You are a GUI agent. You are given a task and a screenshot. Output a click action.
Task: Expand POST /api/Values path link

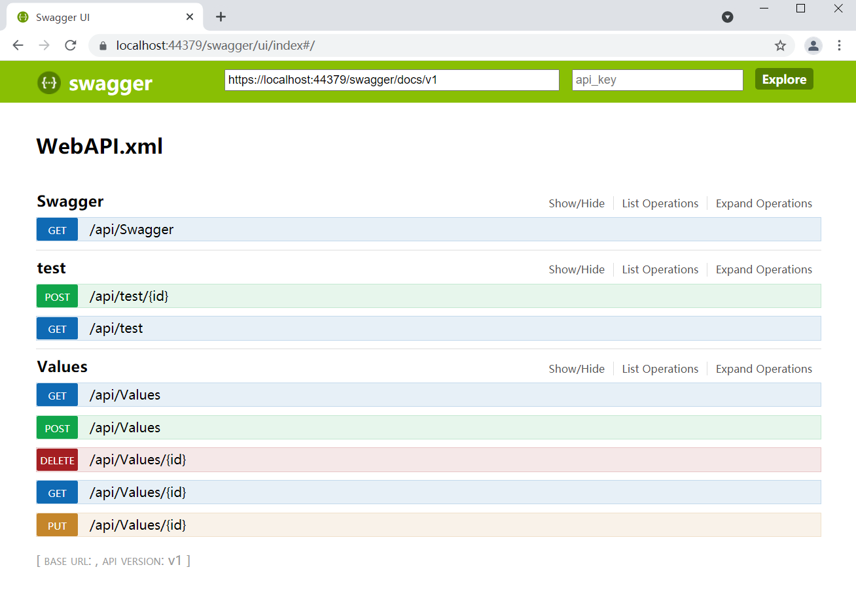coord(125,428)
